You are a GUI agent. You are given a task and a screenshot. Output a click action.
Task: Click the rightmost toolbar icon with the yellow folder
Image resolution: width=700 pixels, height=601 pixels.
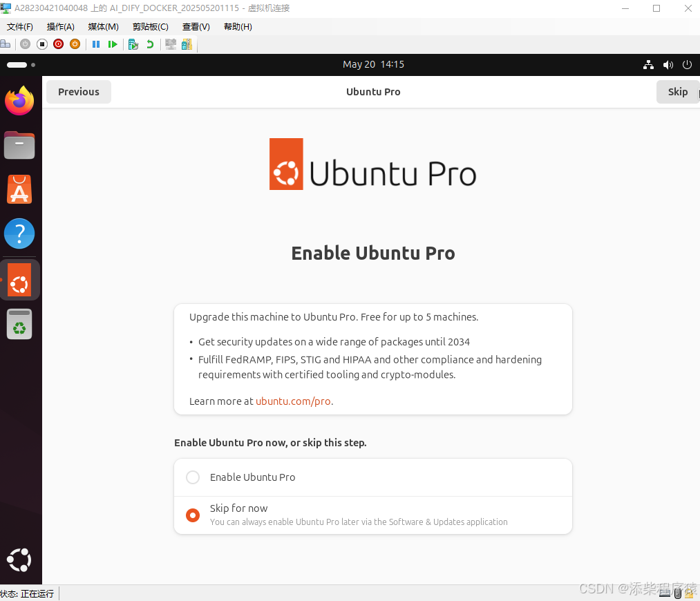coord(187,44)
